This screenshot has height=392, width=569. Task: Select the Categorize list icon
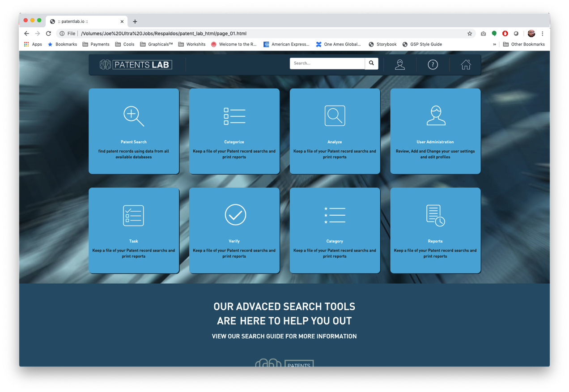point(234,116)
